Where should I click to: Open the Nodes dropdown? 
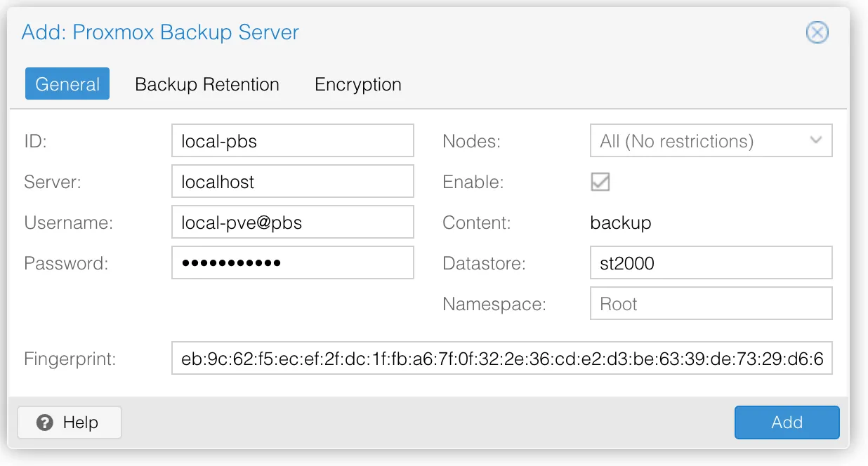pyautogui.click(x=711, y=141)
